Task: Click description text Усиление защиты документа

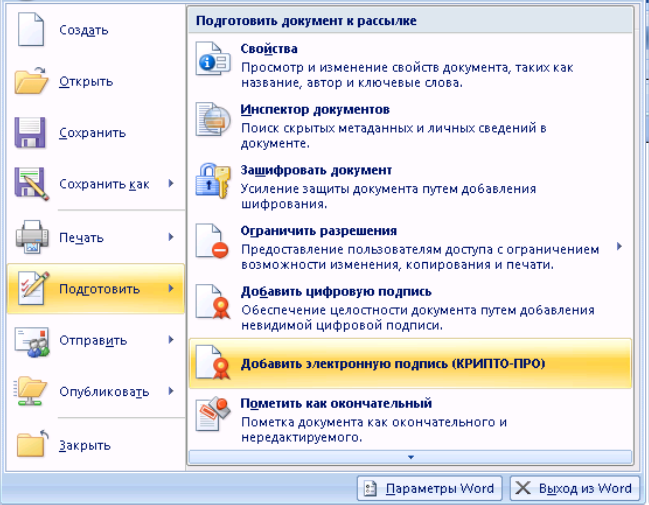Action: [388, 196]
